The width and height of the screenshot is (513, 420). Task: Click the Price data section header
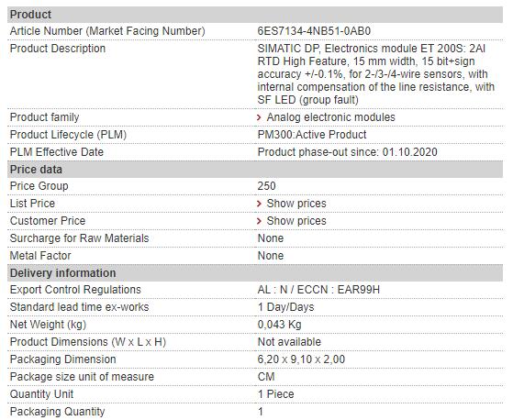(255, 170)
